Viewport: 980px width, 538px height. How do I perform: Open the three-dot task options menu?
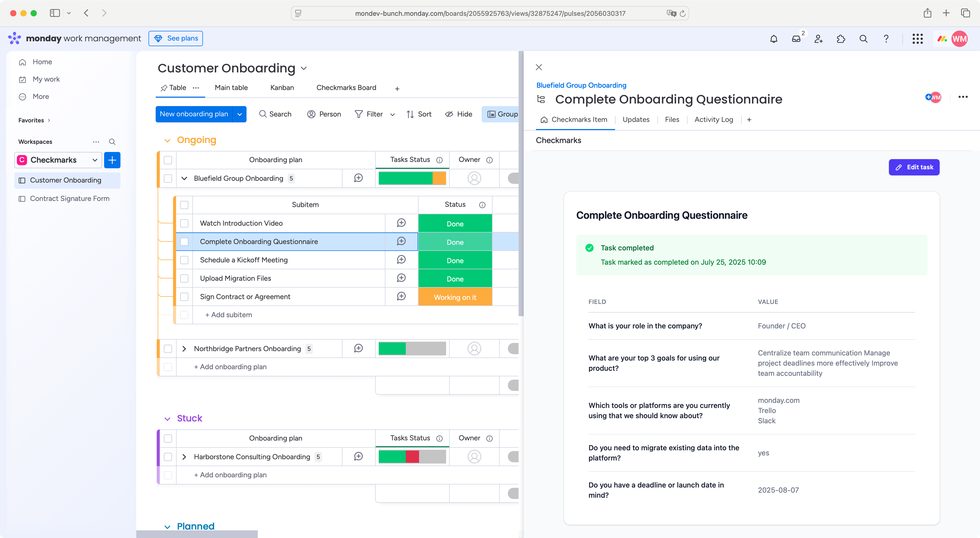(x=963, y=97)
